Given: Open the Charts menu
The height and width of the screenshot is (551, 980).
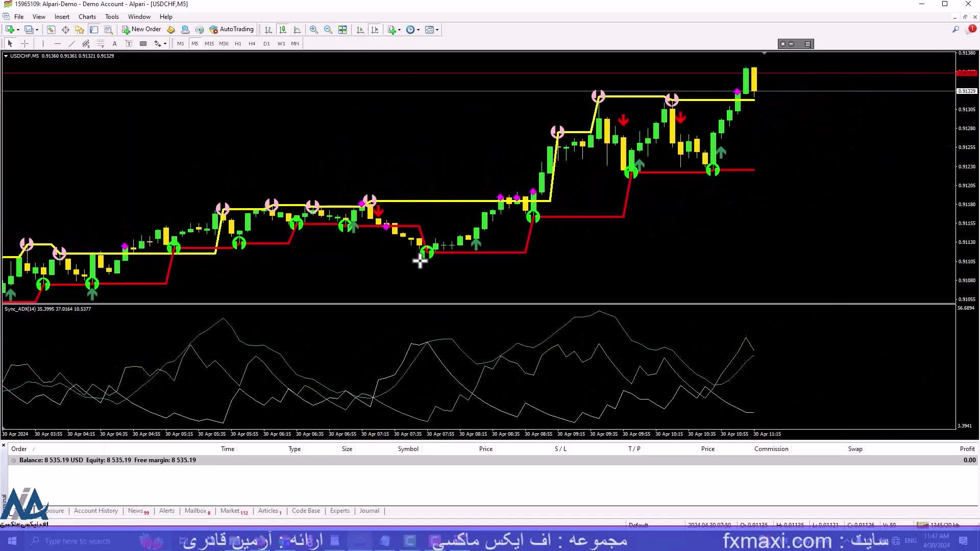Looking at the screenshot, I should coord(87,17).
